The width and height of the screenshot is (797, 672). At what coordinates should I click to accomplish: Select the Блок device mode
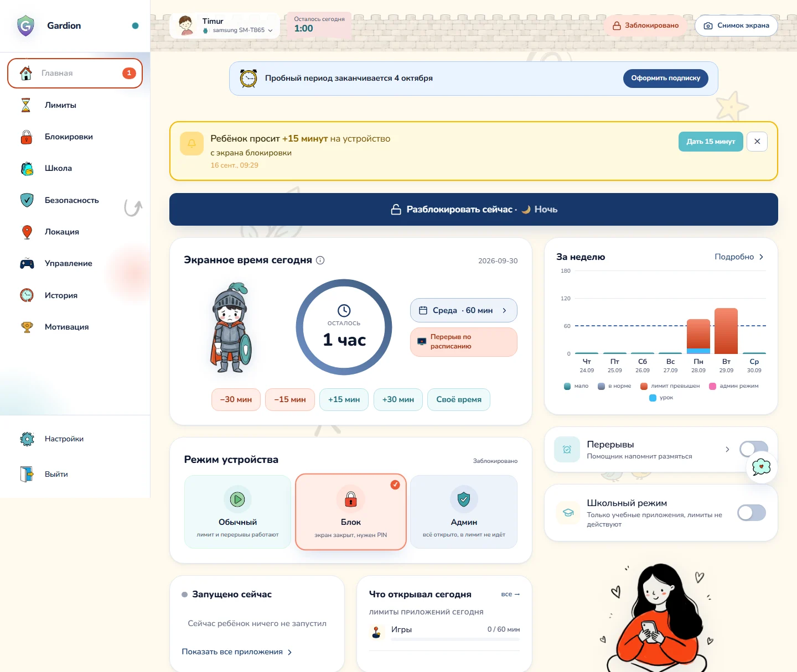coord(351,512)
